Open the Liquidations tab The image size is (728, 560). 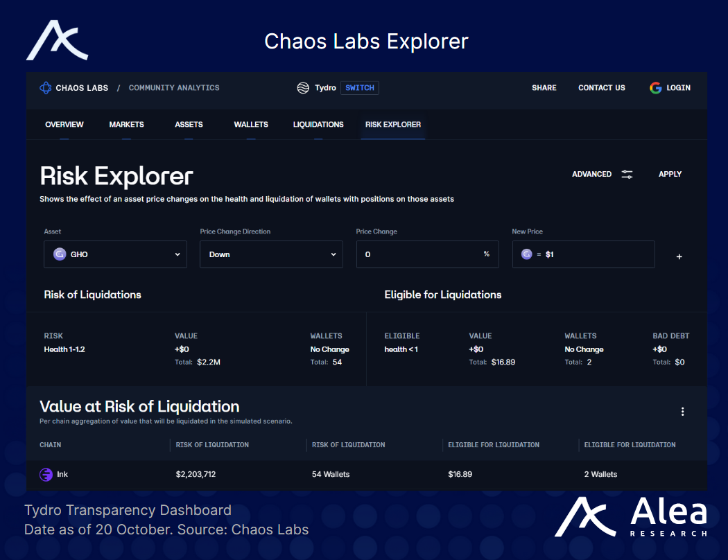coord(318,124)
